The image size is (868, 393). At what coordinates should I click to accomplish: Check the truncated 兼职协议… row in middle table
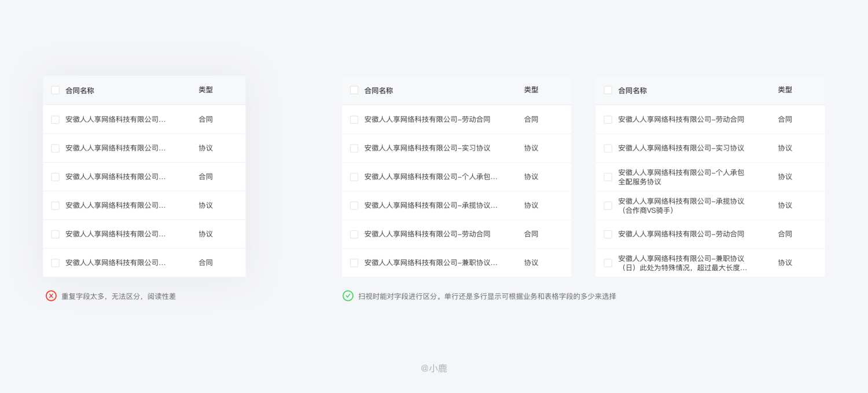(354, 263)
